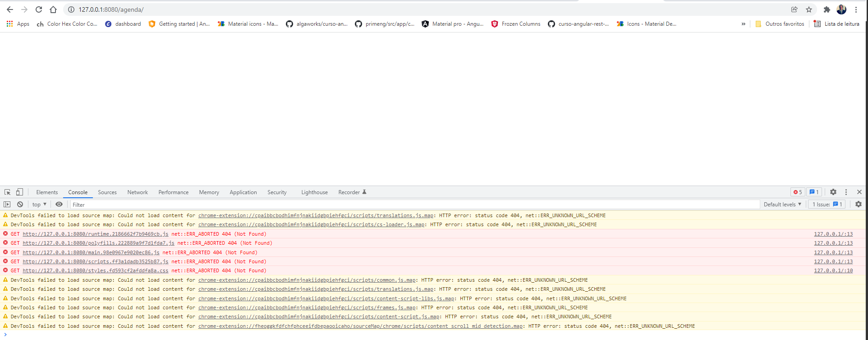The height and width of the screenshot is (340, 868).
Task: Open the runtime.2186662f7b9469cb.js link
Action: (x=96, y=234)
